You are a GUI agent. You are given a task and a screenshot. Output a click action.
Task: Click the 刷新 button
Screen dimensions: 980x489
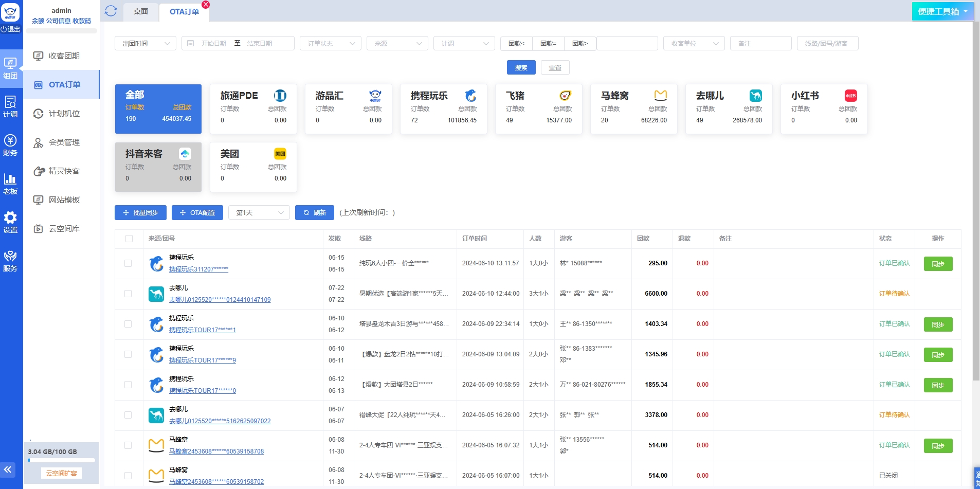point(315,212)
